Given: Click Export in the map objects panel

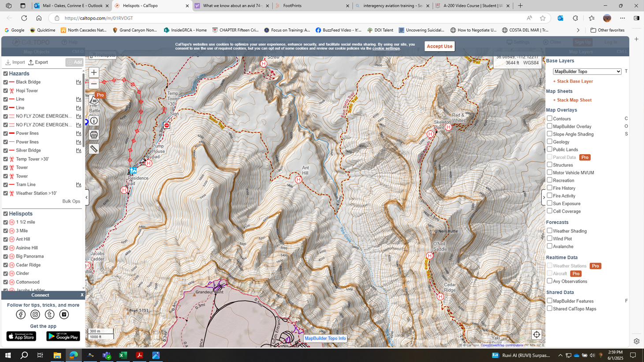Looking at the screenshot, I should click(x=38, y=62).
